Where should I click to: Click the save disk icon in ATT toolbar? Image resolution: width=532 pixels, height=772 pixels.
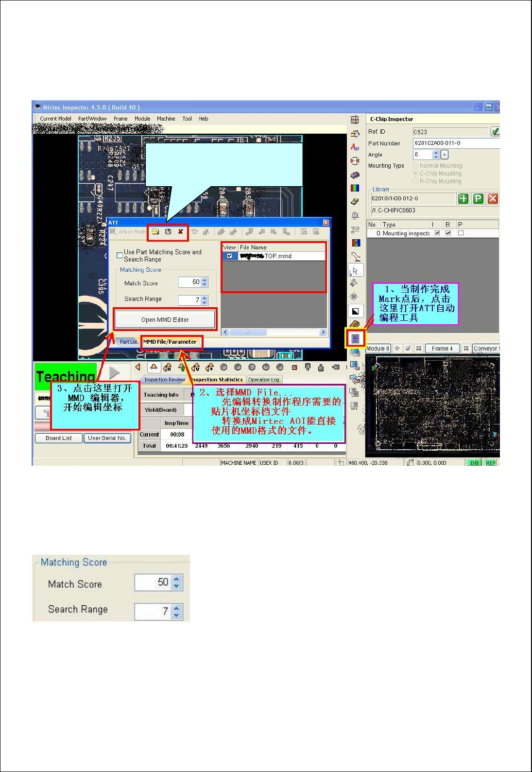click(x=168, y=232)
